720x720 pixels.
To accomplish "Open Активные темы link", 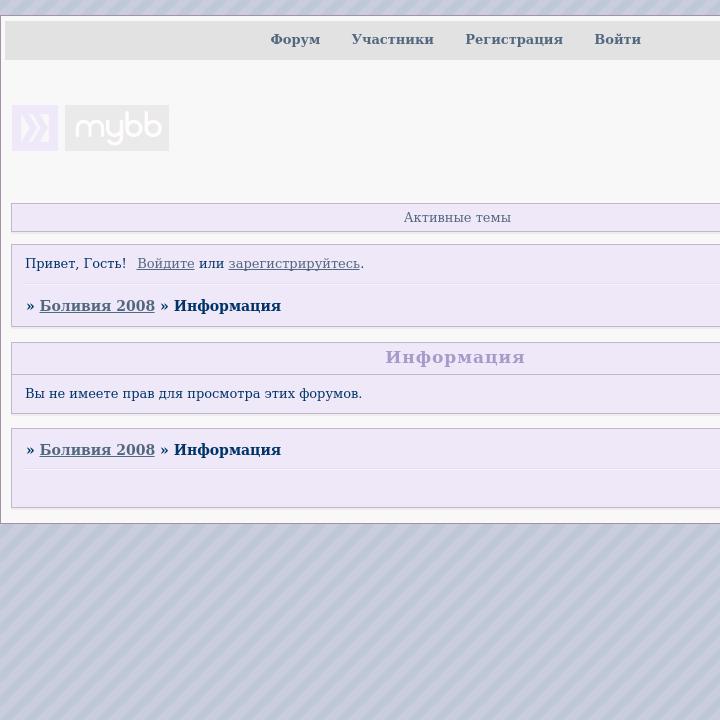I will click(457, 218).
